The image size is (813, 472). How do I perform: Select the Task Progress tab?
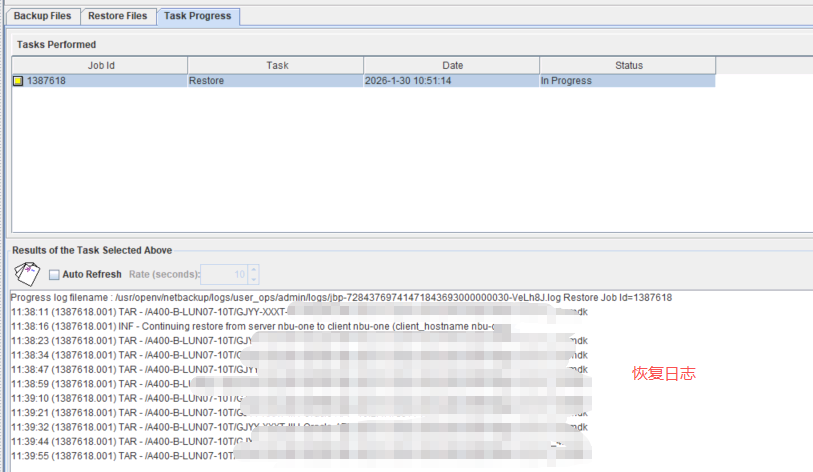[197, 16]
